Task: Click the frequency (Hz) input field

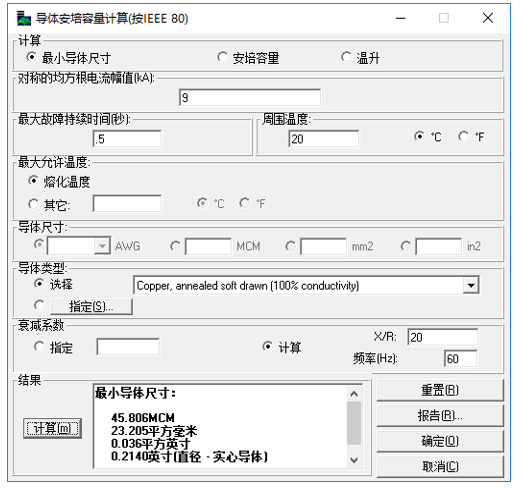Action: [x=461, y=359]
